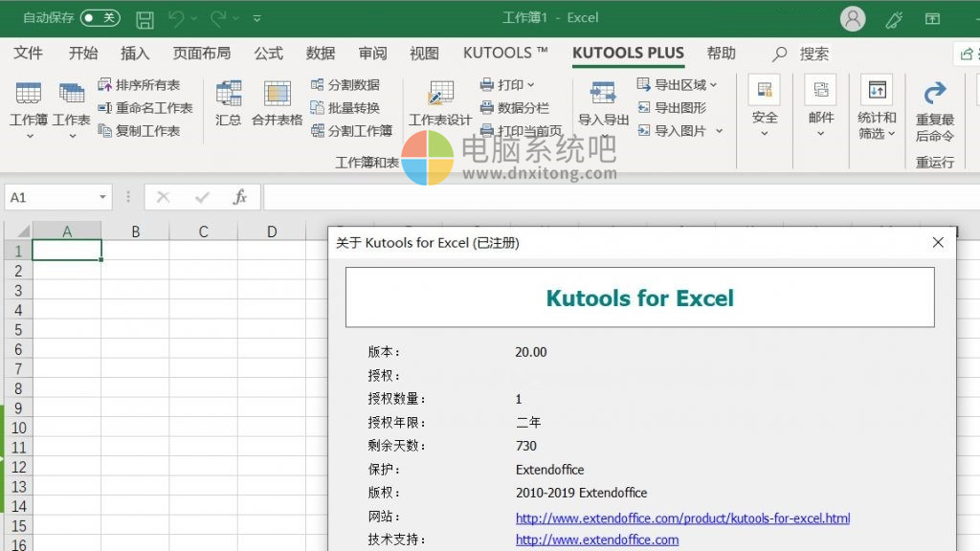Viewport: 980px width, 551px height.
Task: Switch to the 公式 tab
Action: [269, 54]
